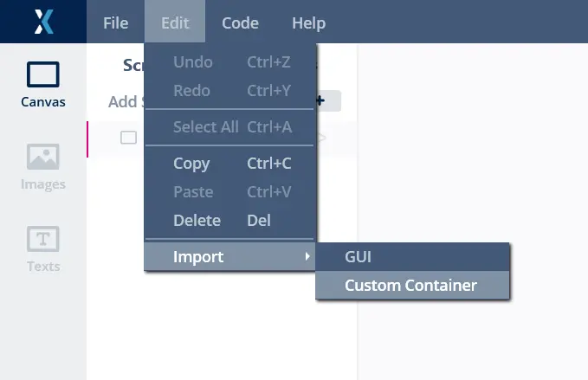Toggle the screen row checkbox
588x380 pixels.
coord(128,138)
